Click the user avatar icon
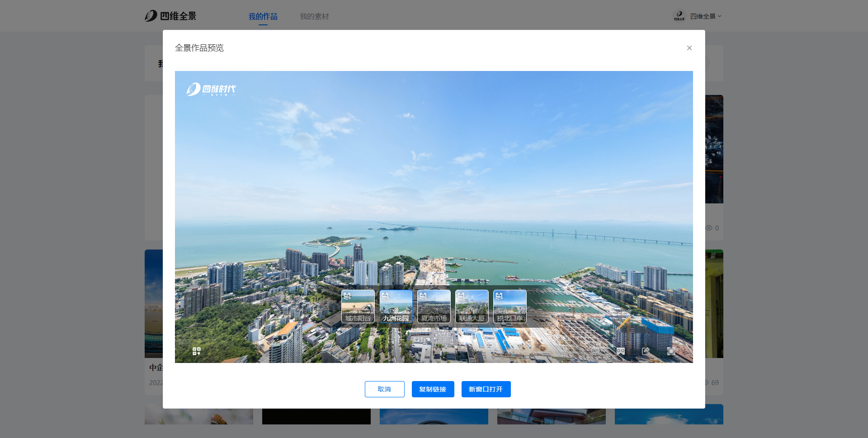868x438 pixels. [x=679, y=16]
